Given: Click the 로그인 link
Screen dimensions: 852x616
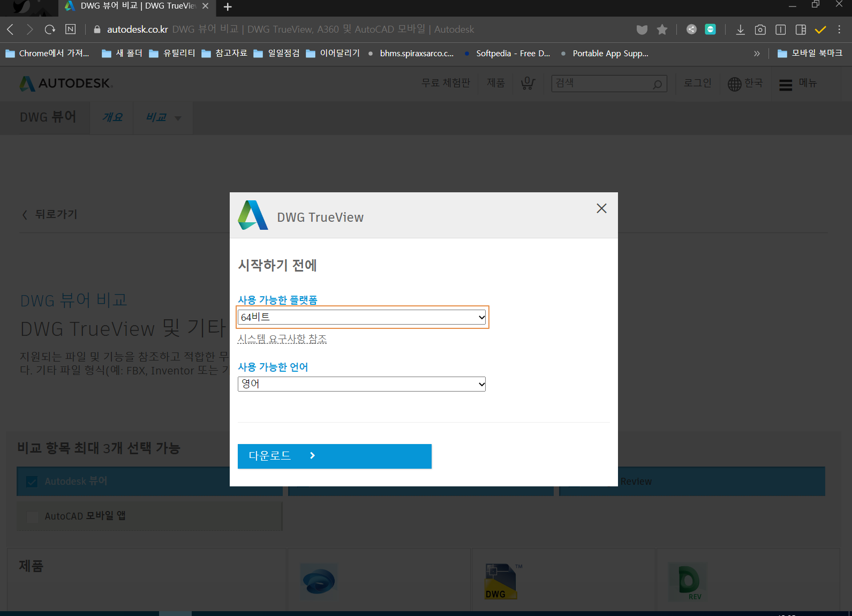Looking at the screenshot, I should tap(697, 83).
